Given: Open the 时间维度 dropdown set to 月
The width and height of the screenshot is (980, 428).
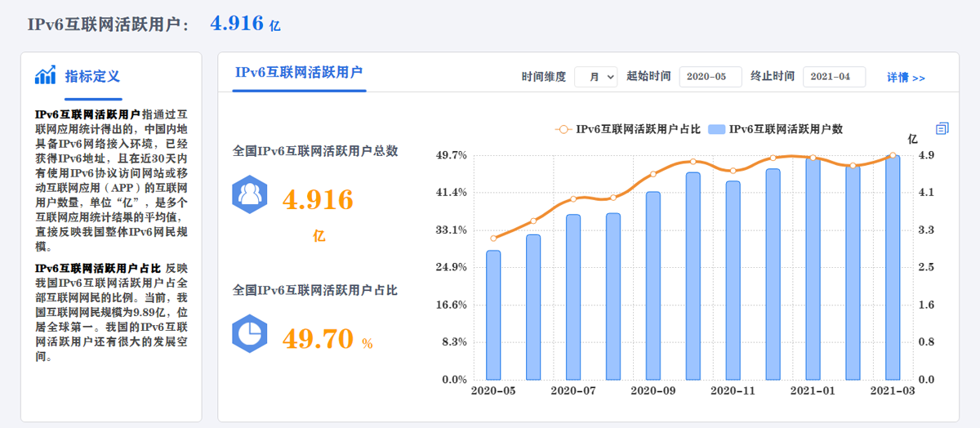Looking at the screenshot, I should point(595,77).
